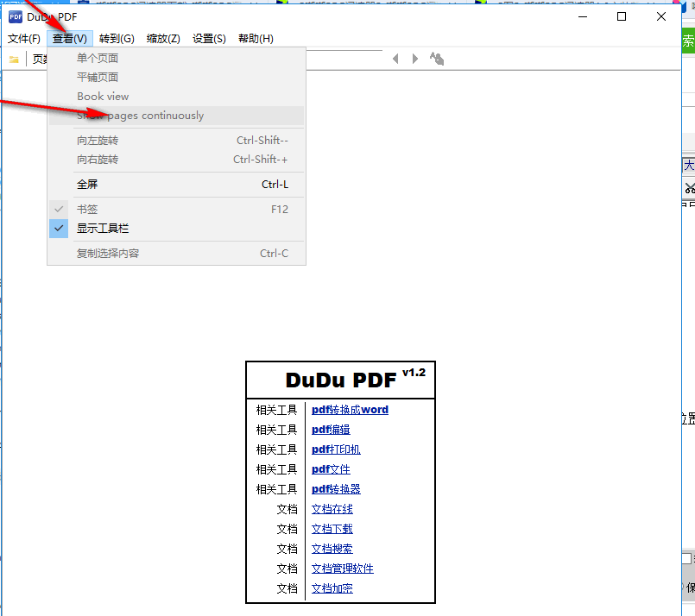Open 文档下载 link
Image resolution: width=695 pixels, height=616 pixels.
click(332, 529)
